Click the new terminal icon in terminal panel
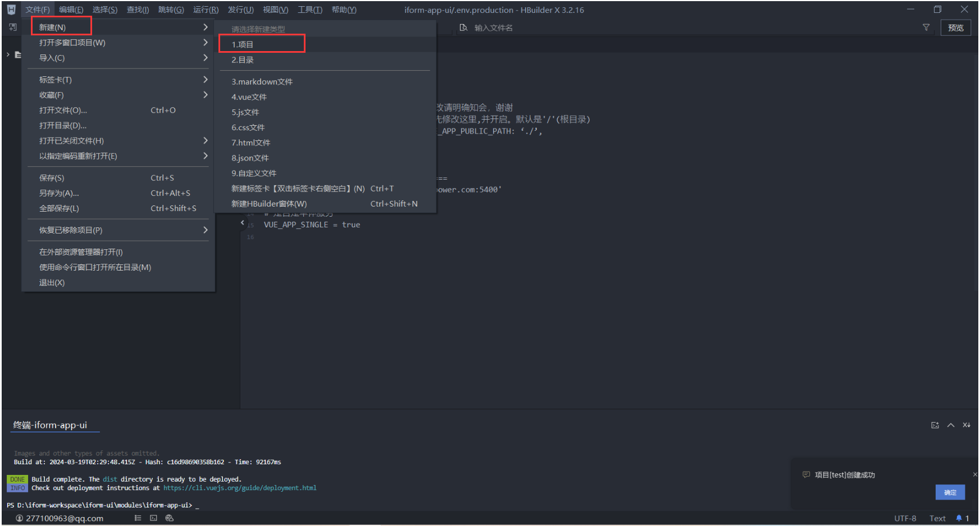The height and width of the screenshot is (526, 980). click(935, 426)
